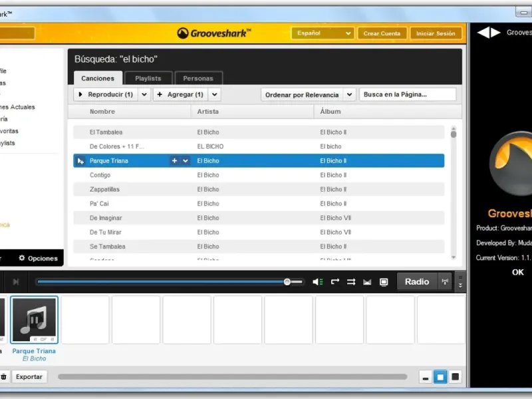Sort by Artista column header
The width and height of the screenshot is (532, 399).
(207, 111)
